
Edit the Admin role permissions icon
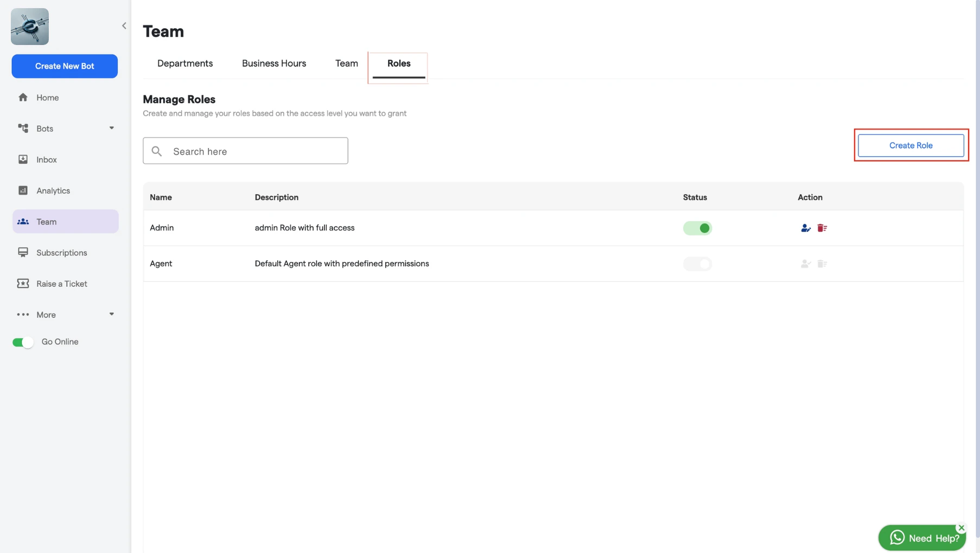coord(806,228)
